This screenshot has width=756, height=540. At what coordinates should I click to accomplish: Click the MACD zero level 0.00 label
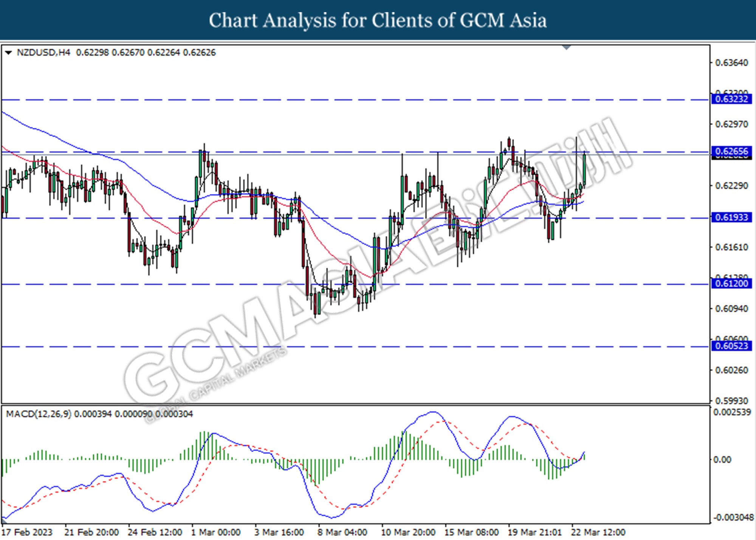tap(722, 459)
